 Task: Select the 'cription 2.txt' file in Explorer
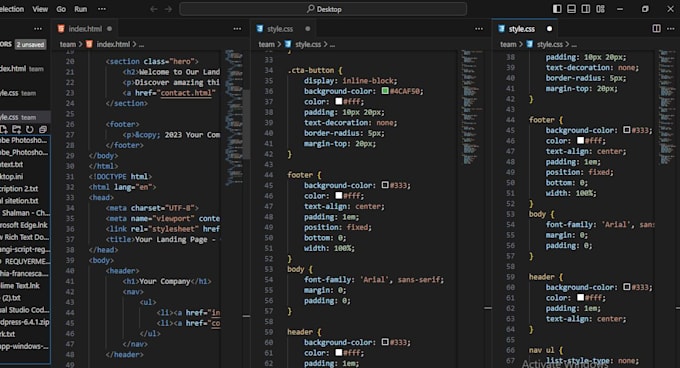point(25,188)
